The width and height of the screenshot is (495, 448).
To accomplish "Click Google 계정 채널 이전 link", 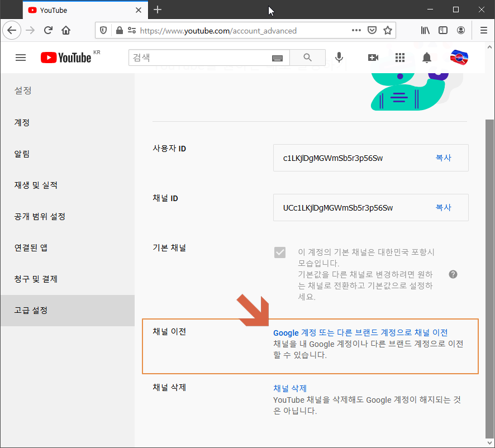I will (x=360, y=333).
